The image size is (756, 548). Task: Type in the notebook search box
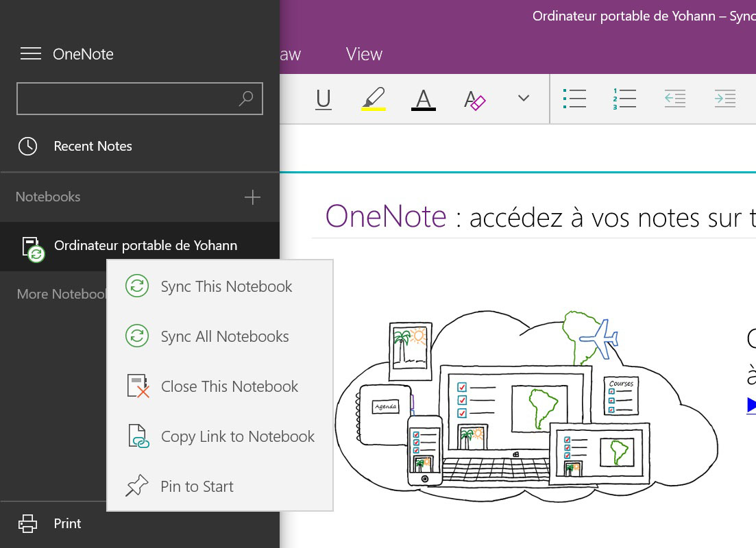click(127, 99)
